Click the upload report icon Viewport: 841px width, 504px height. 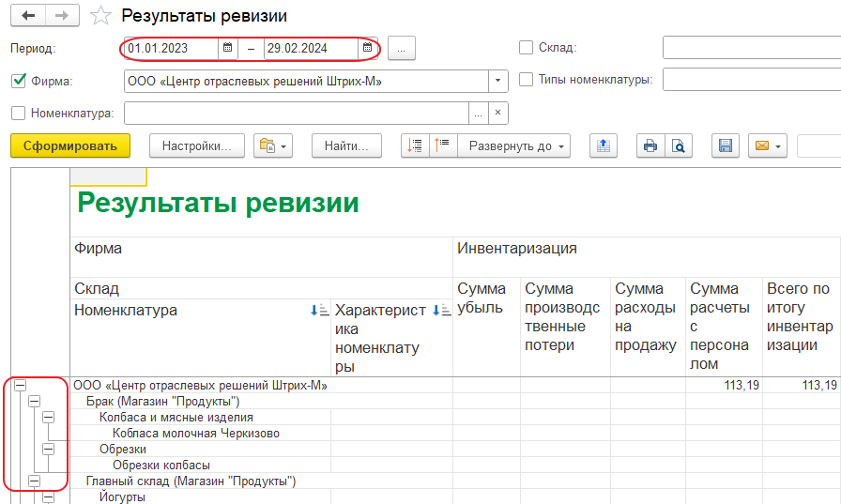[x=604, y=145]
